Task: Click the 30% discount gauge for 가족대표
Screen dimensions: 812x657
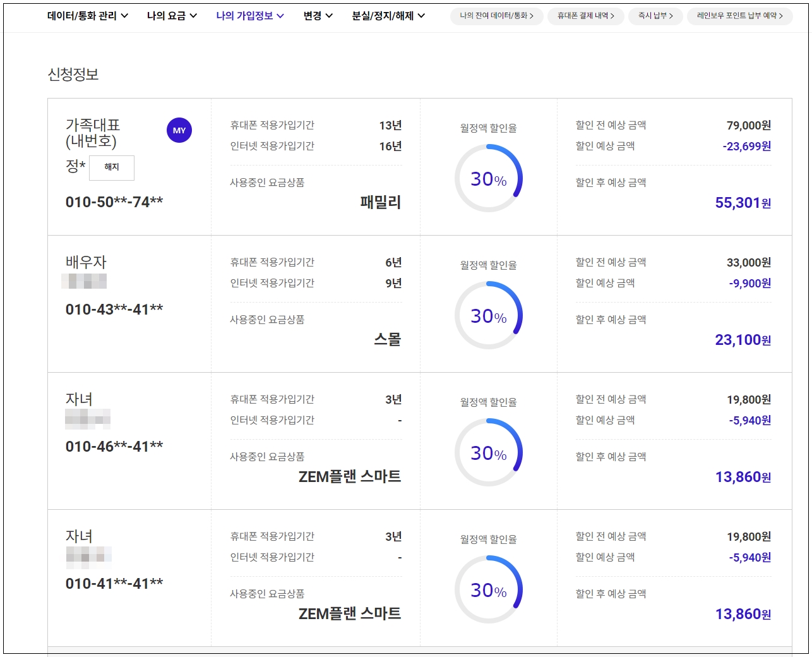Action: click(x=489, y=179)
